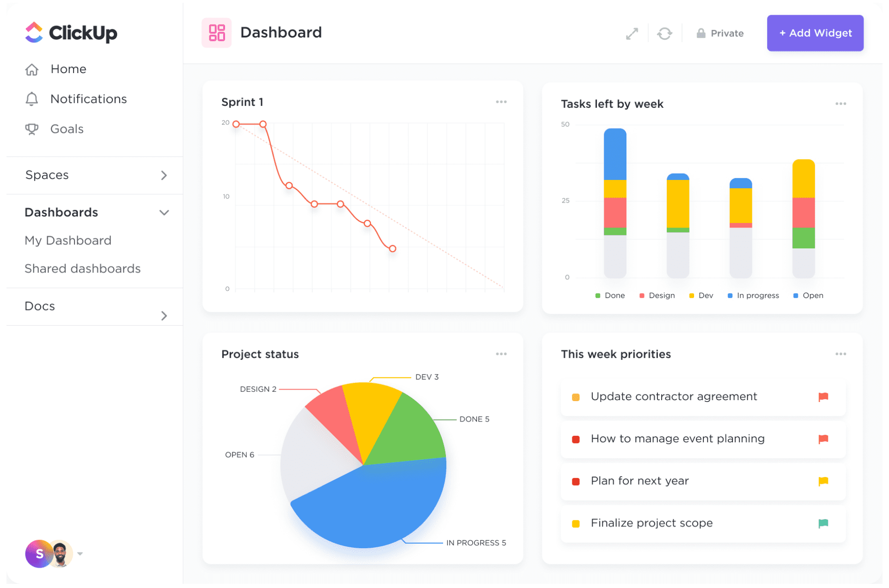Collapse the Dashboards section
The image size is (889, 588).
click(x=164, y=212)
